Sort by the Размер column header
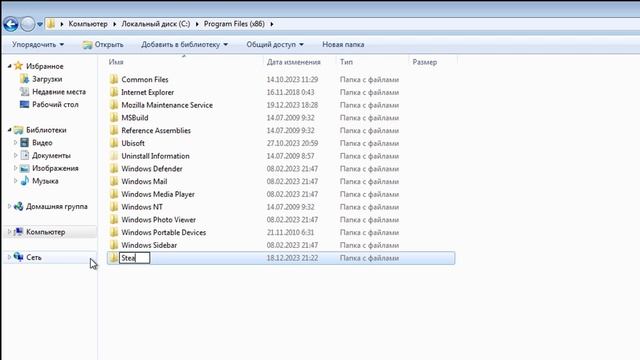The width and height of the screenshot is (640, 360). pos(424,62)
